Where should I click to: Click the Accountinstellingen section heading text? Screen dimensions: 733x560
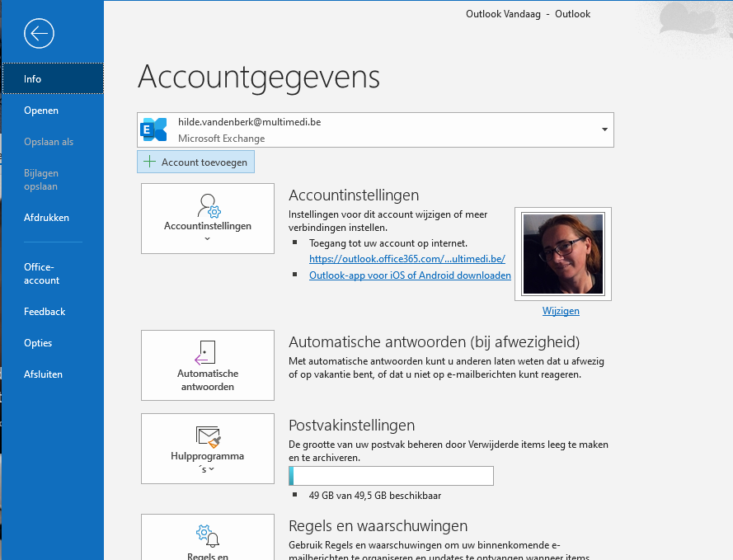coord(354,195)
